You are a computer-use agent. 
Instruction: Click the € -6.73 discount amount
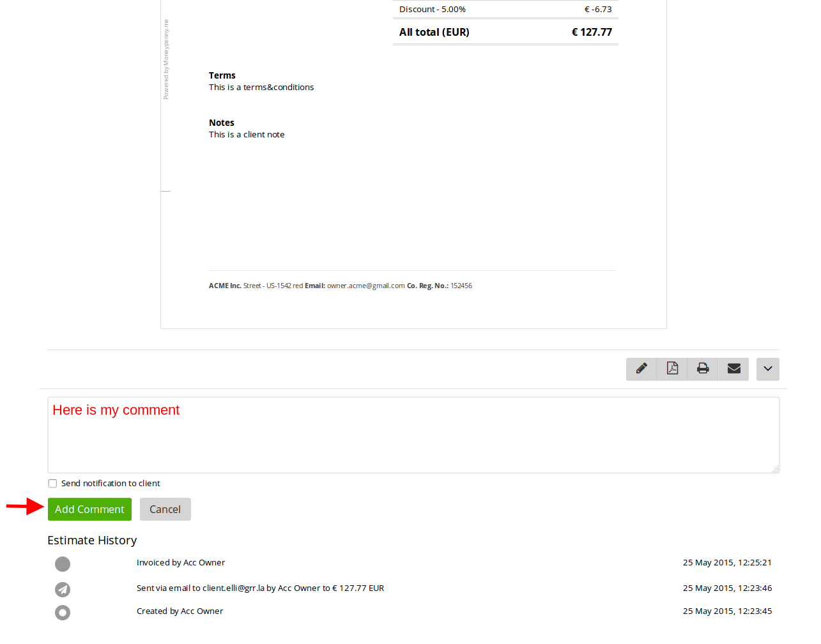[598, 10]
